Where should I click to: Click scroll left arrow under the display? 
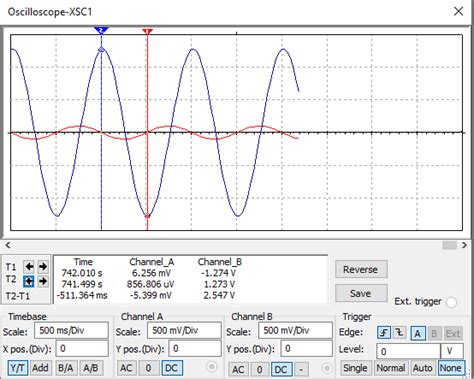pos(8,245)
